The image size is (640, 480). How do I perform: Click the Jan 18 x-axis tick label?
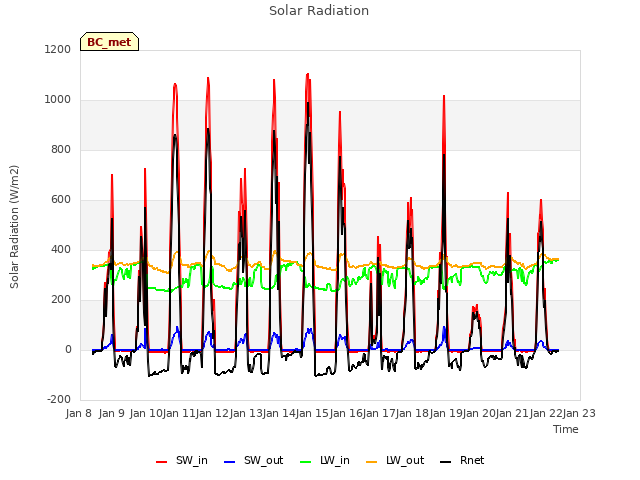tap(413, 413)
